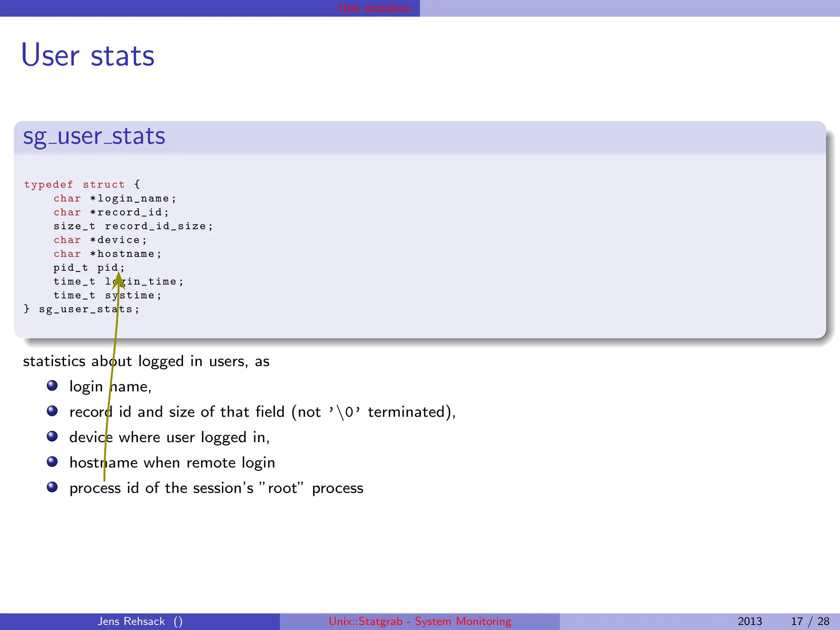Click the '} sg_user_stats;' closing code line
This screenshot has width=840, height=630.
pos(82,309)
